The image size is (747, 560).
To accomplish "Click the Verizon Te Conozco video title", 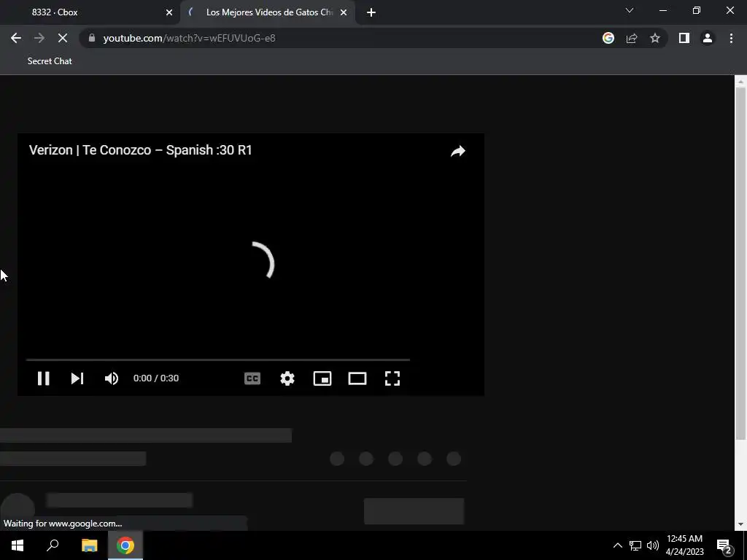I will tap(141, 150).
